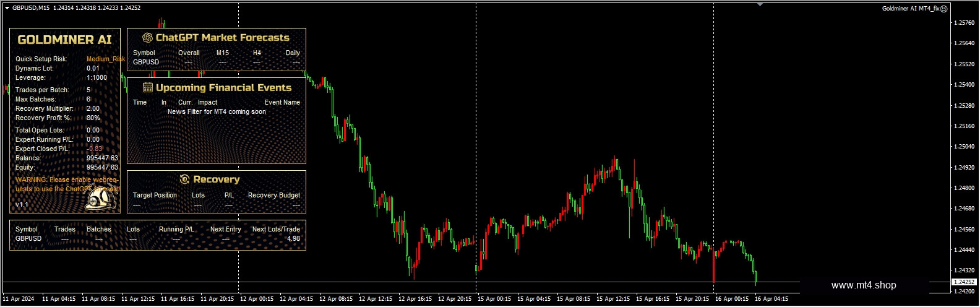Click the Balance value 995447.63

pyautogui.click(x=102, y=158)
